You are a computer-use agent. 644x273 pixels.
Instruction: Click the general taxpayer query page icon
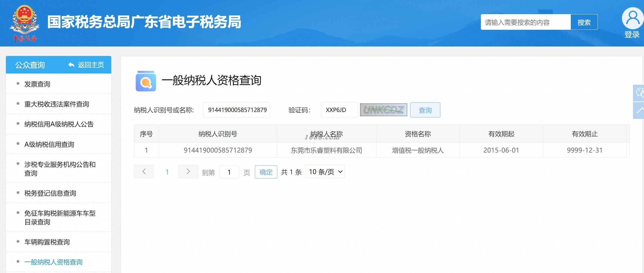[x=146, y=81]
